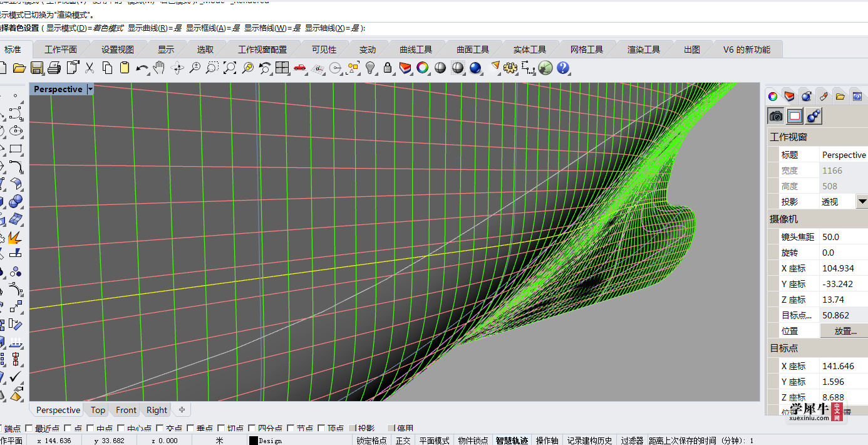Click 过滤器 in status bar
Viewport: 868px width, 445px height.
[x=632, y=441]
